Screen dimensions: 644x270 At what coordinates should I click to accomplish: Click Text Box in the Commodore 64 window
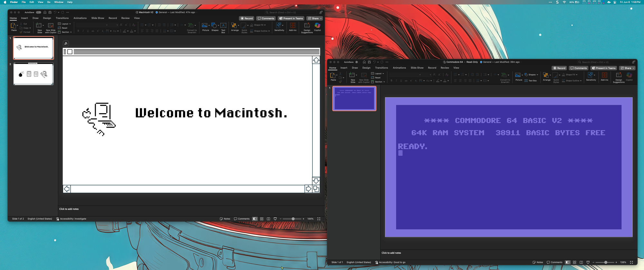coord(531,81)
